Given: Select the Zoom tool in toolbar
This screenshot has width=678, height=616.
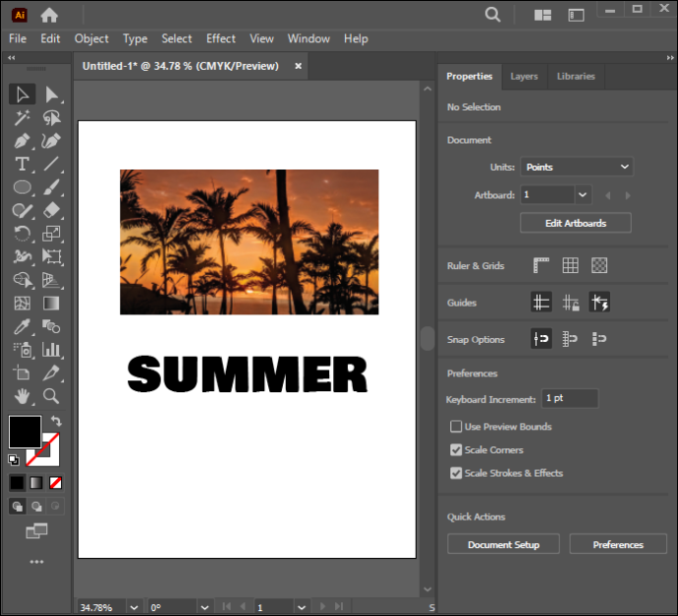Looking at the screenshot, I should (x=51, y=396).
